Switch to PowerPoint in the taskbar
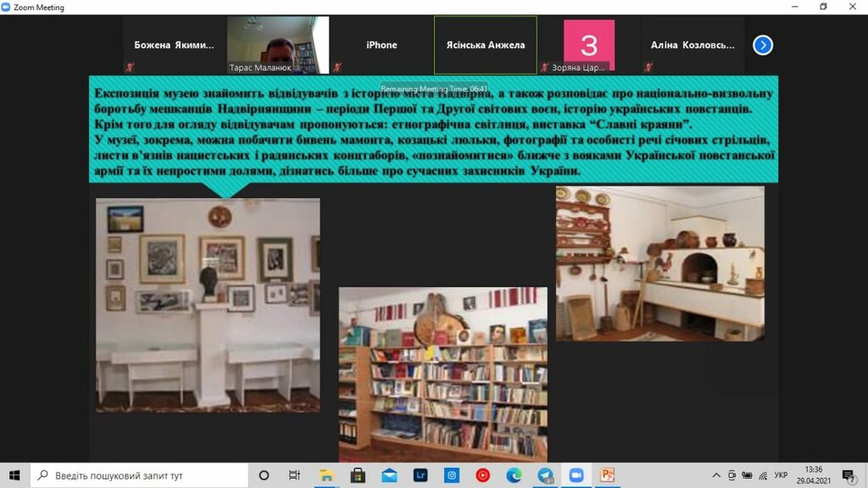Viewport: 868px width, 488px height. [608, 475]
